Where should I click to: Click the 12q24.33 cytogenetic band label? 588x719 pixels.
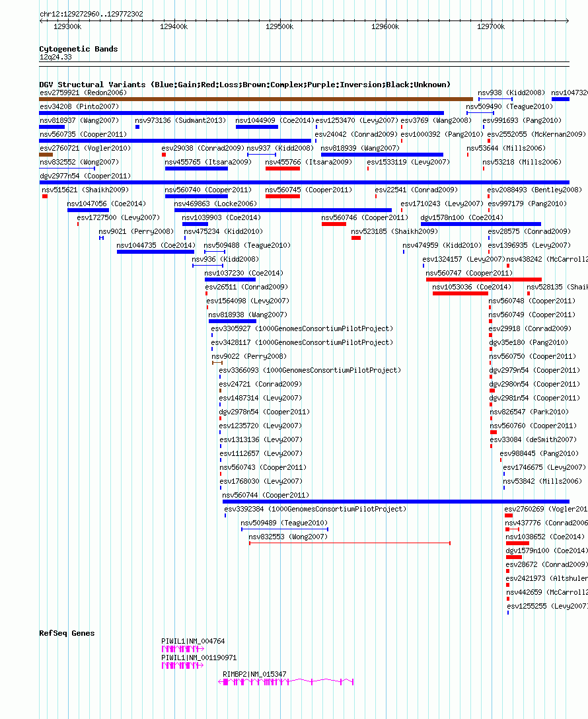coord(55,57)
